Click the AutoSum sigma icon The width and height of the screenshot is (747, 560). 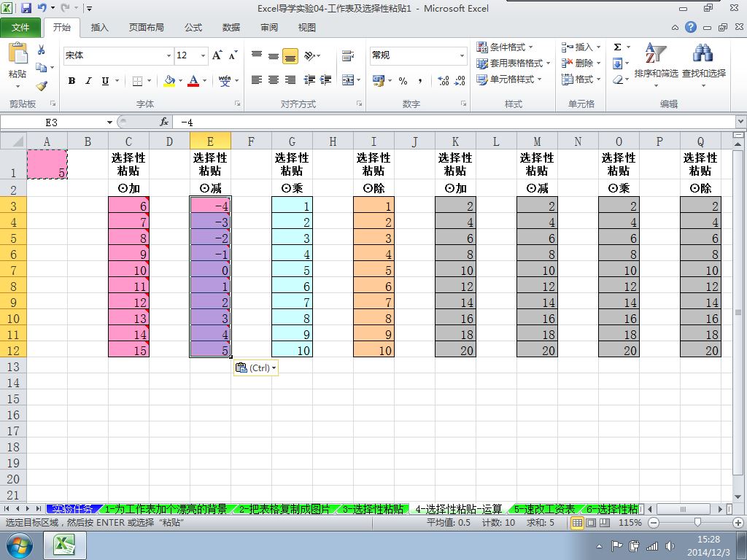[x=617, y=47]
